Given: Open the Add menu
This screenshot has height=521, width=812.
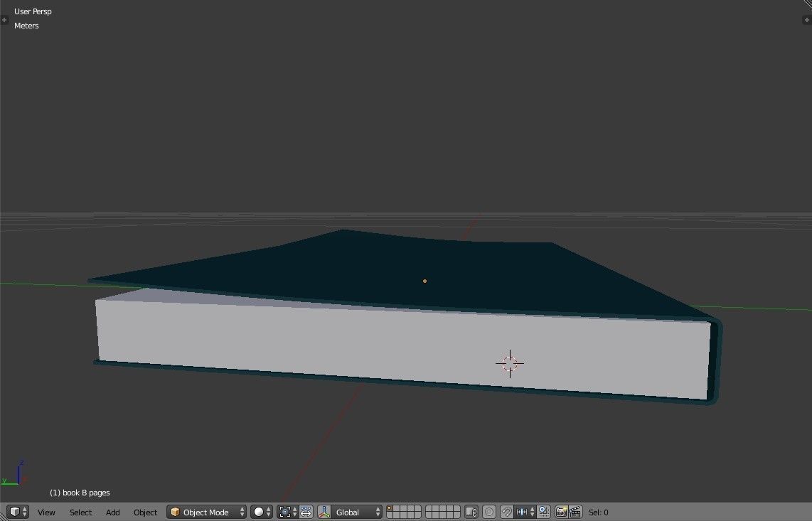Looking at the screenshot, I should coord(113,512).
